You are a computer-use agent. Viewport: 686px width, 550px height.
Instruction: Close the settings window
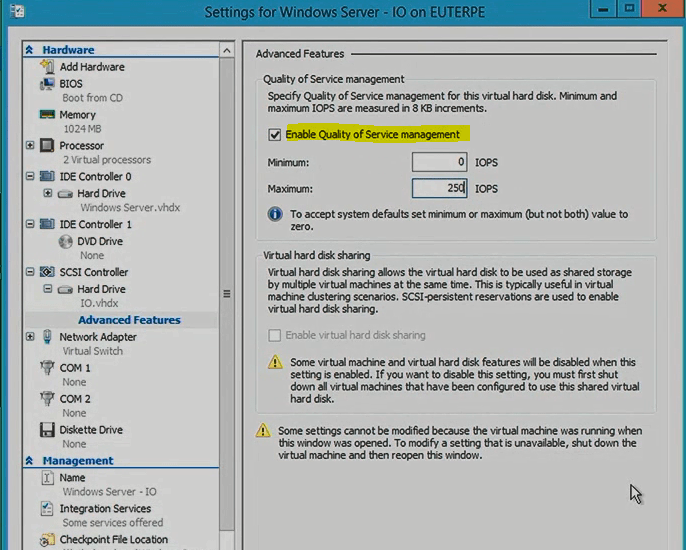pyautogui.click(x=662, y=8)
